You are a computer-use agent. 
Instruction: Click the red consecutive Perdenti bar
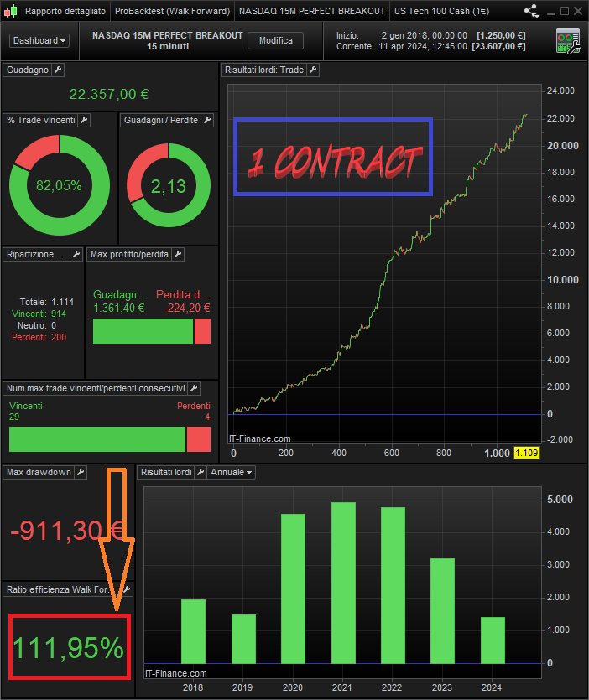pyautogui.click(x=198, y=439)
